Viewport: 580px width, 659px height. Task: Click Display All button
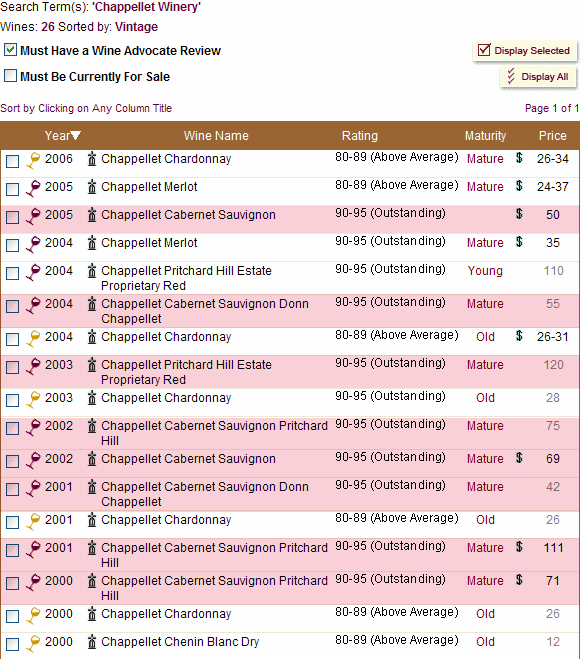pyautogui.click(x=538, y=77)
